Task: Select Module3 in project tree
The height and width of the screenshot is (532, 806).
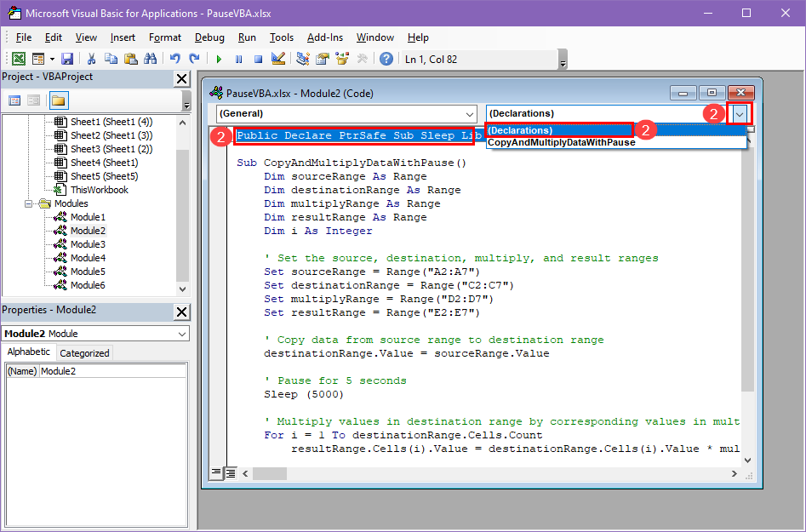Action: pos(88,244)
